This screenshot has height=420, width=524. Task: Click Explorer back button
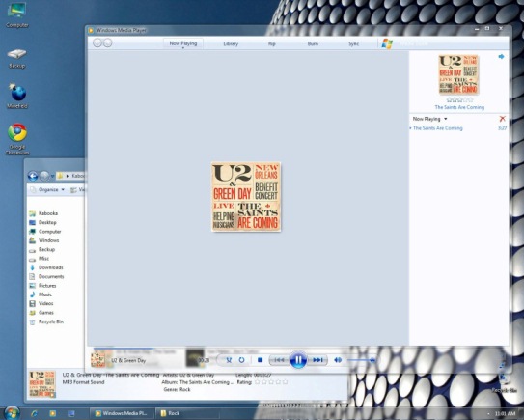click(x=33, y=176)
